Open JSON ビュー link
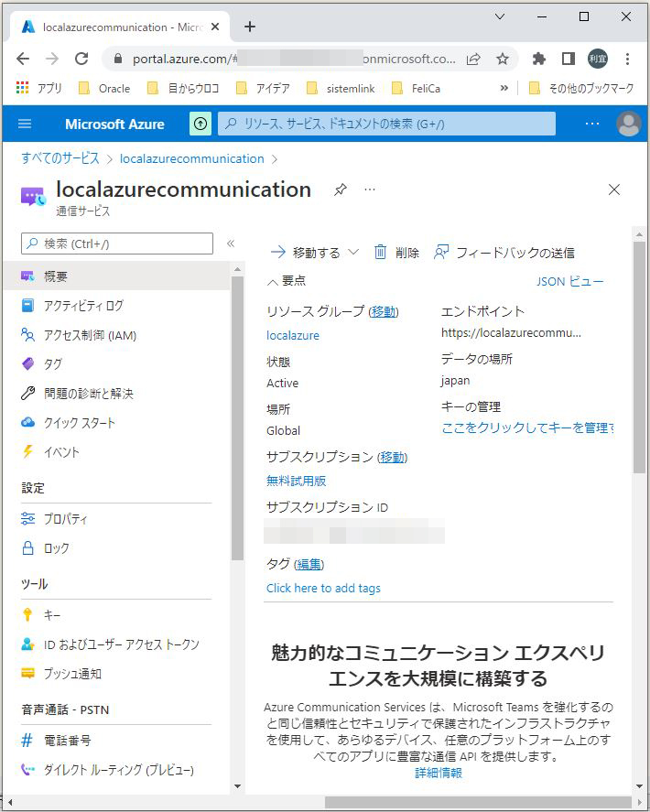 click(569, 281)
